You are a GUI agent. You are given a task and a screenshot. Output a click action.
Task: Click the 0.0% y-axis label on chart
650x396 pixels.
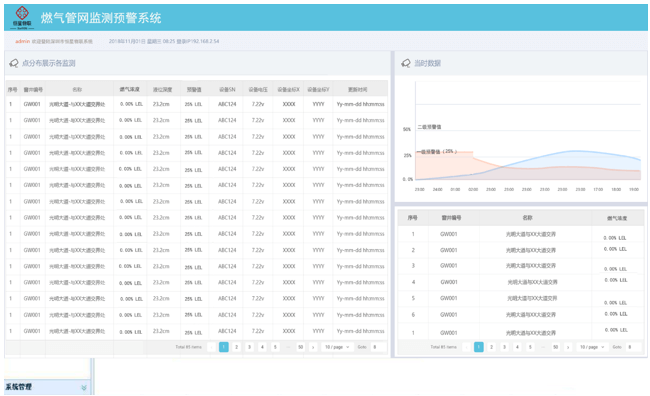407,179
